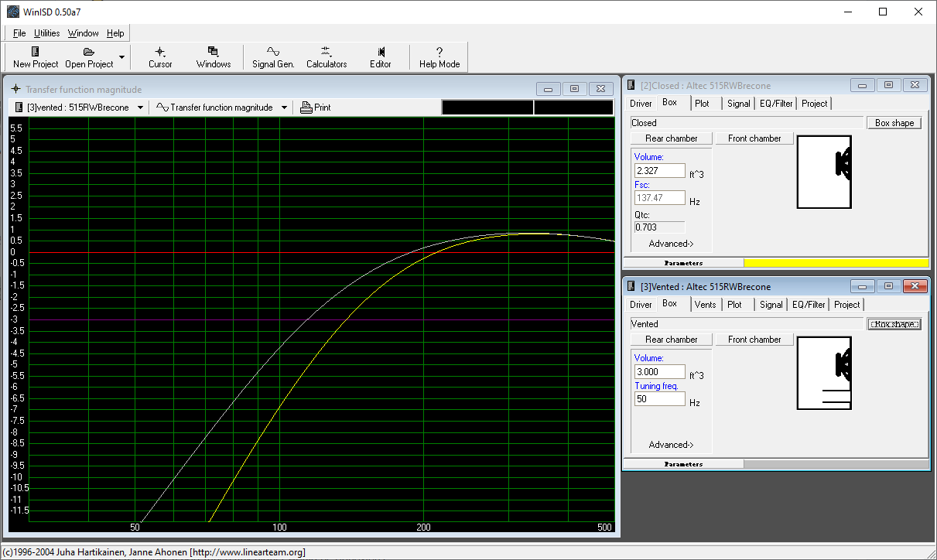
Task: Toggle Help Mode
Action: pyautogui.click(x=439, y=57)
